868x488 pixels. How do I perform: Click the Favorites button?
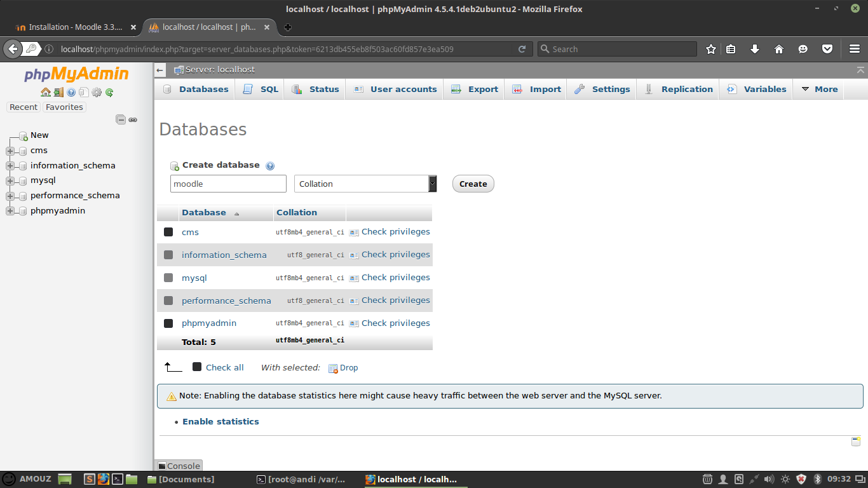pyautogui.click(x=64, y=107)
